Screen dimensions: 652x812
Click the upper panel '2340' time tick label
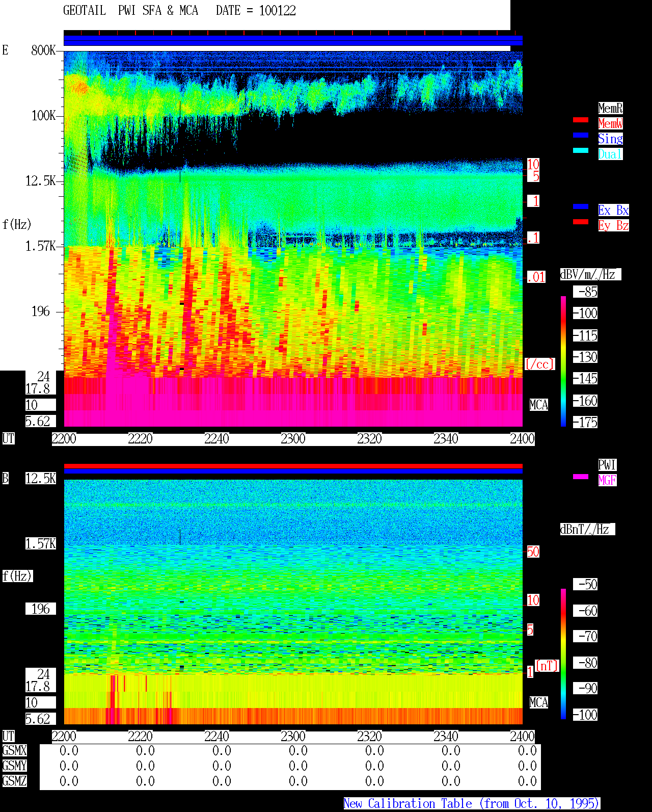pyautogui.click(x=446, y=438)
